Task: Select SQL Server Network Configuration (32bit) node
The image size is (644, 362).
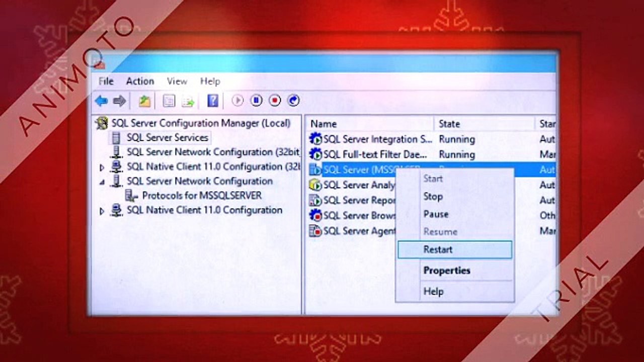Action: click(x=213, y=152)
